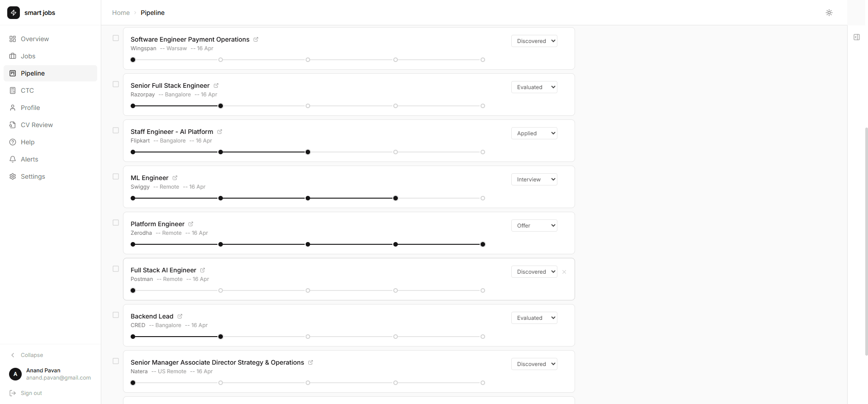The height and width of the screenshot is (404, 868).
Task: Open Settings from the sidebar
Action: click(x=33, y=176)
